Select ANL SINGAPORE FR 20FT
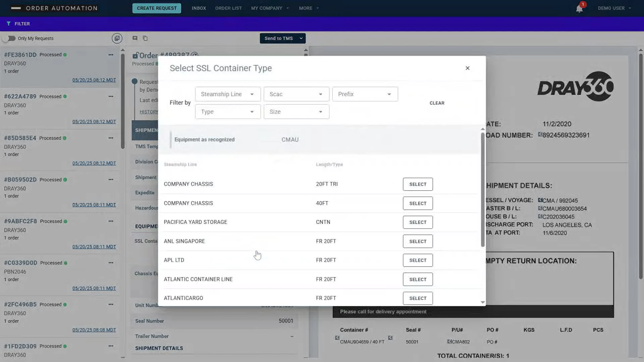The width and height of the screenshot is (644, 362). 418,241
